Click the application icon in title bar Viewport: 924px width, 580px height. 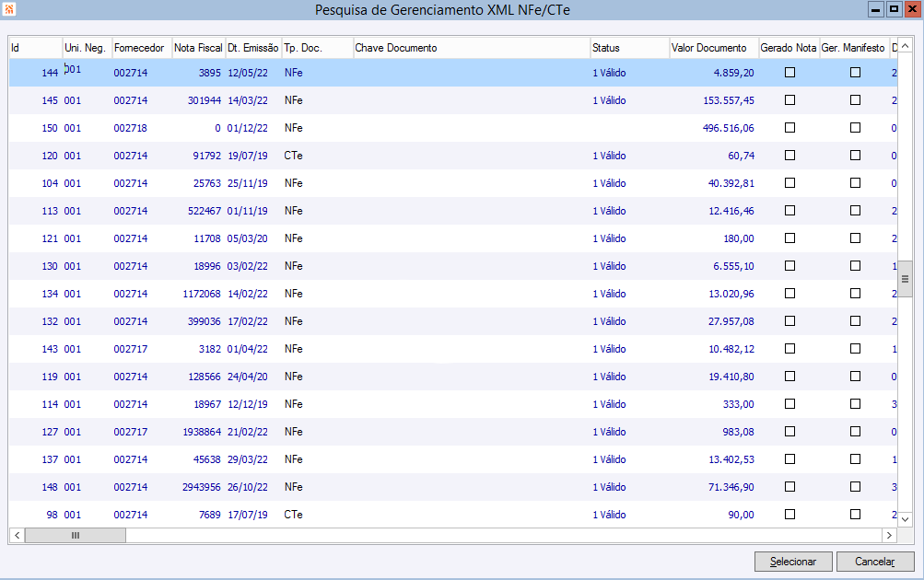[9, 9]
